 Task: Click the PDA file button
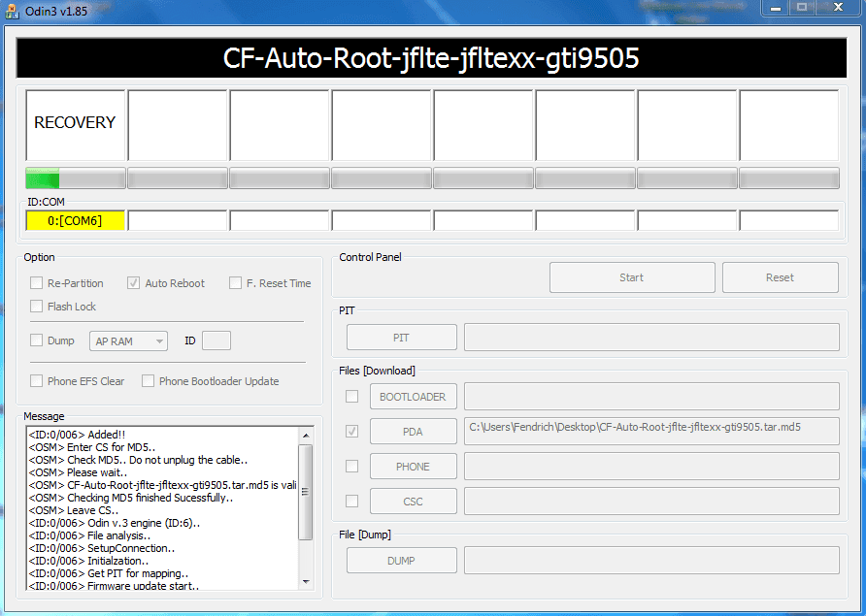pyautogui.click(x=414, y=431)
